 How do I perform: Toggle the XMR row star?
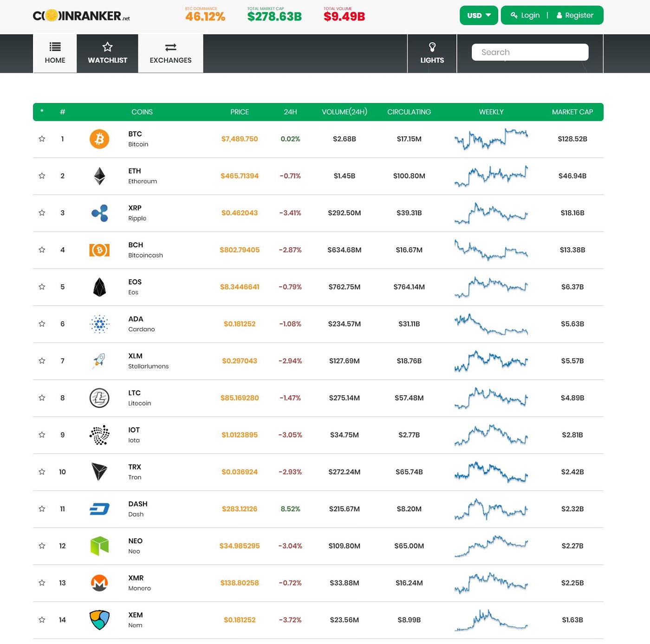click(42, 583)
